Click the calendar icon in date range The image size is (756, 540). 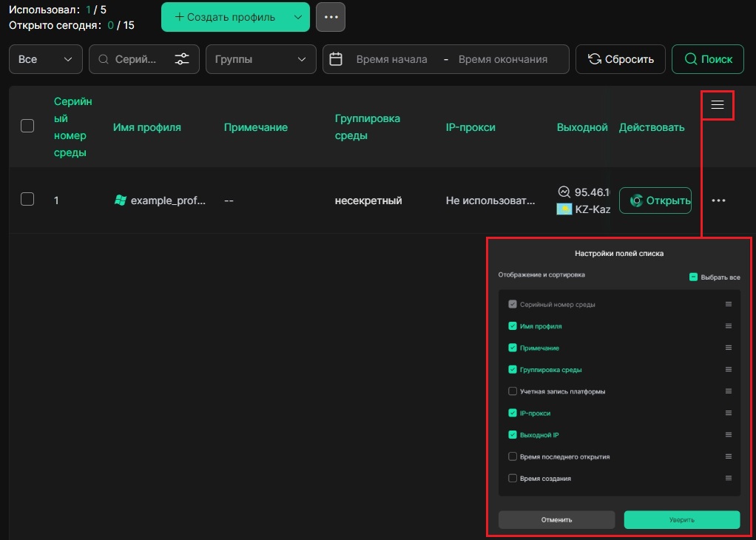click(x=336, y=59)
